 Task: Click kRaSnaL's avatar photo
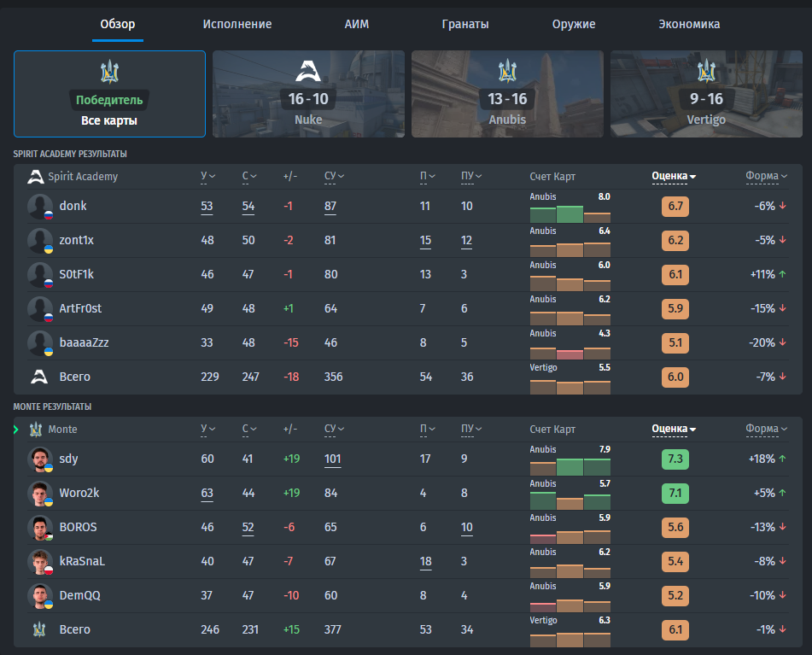[x=40, y=561]
